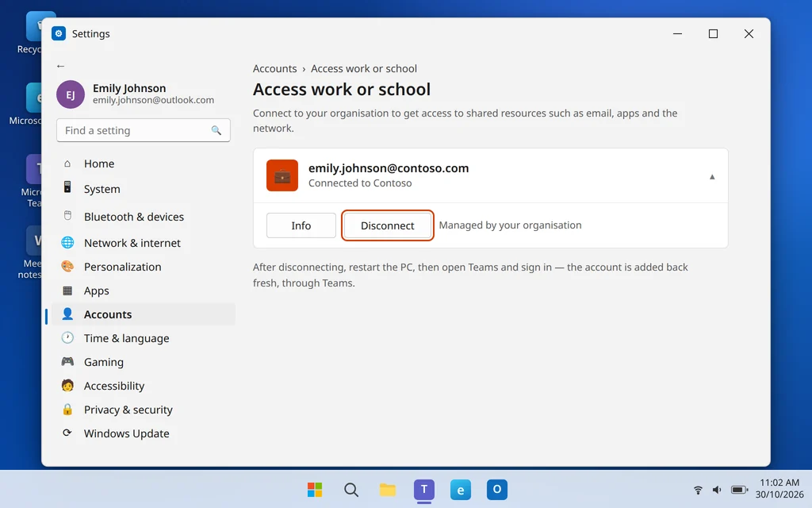Click the Bluetooth & devices mouse icon
Image resolution: width=812 pixels, height=508 pixels.
(x=67, y=215)
